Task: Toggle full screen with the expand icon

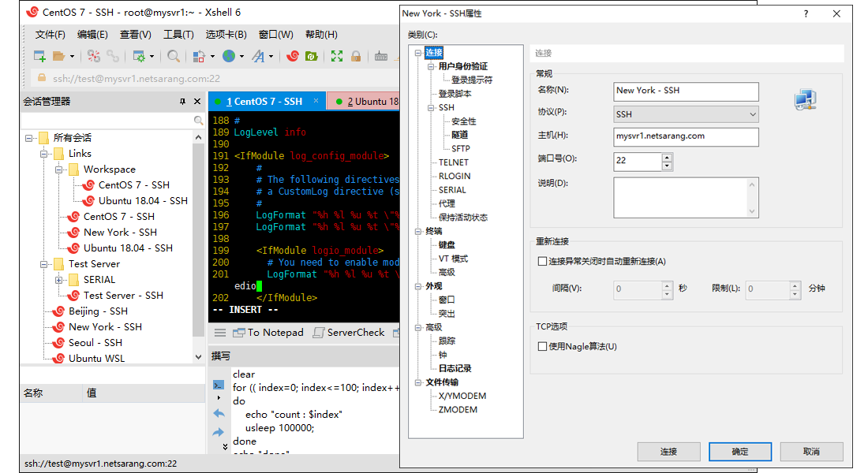Action: [x=337, y=55]
